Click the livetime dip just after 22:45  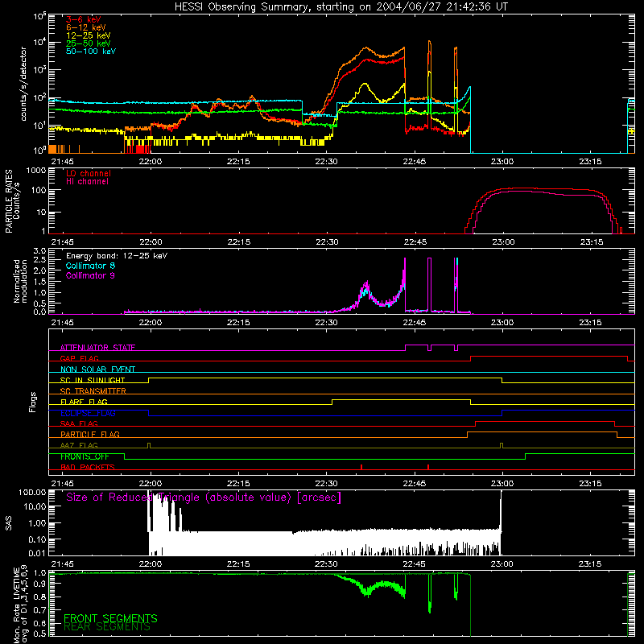click(430, 593)
